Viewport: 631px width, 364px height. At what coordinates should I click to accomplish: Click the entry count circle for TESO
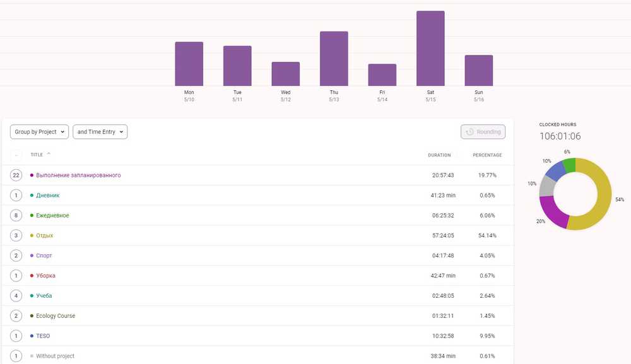16,336
